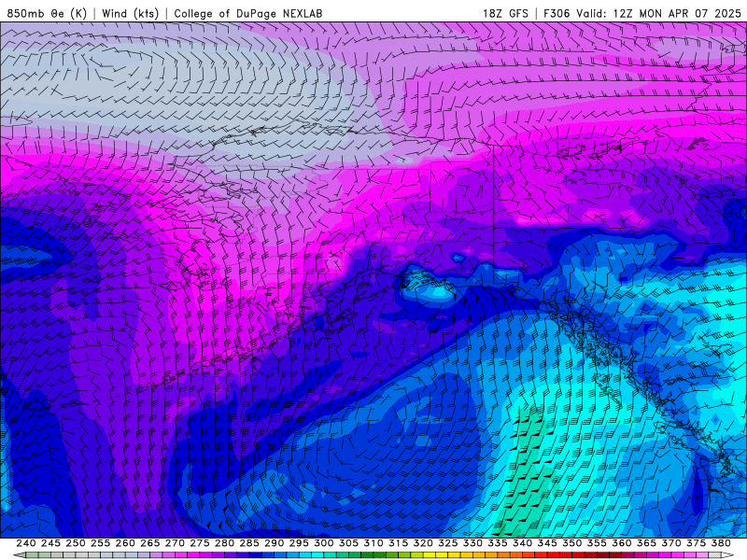Click the 'Valid: 12Z MON APR 07 2025' text
This screenshot has height=560, width=747.
pos(659,13)
